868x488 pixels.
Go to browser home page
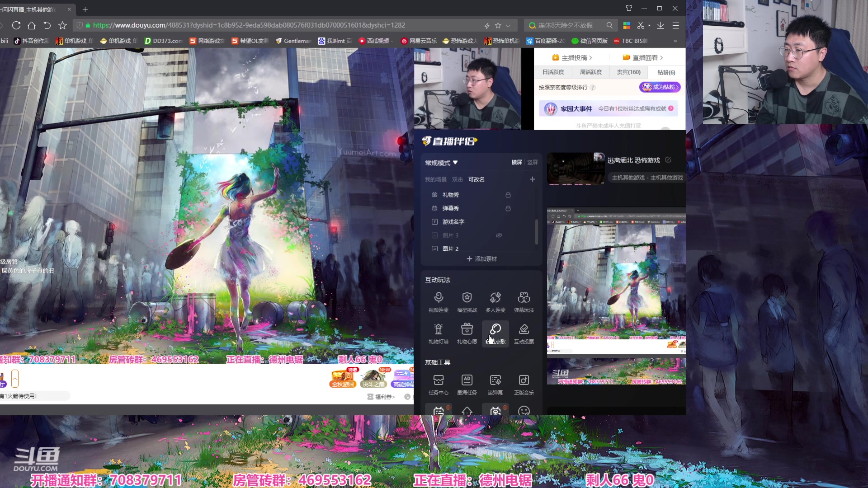tap(32, 25)
